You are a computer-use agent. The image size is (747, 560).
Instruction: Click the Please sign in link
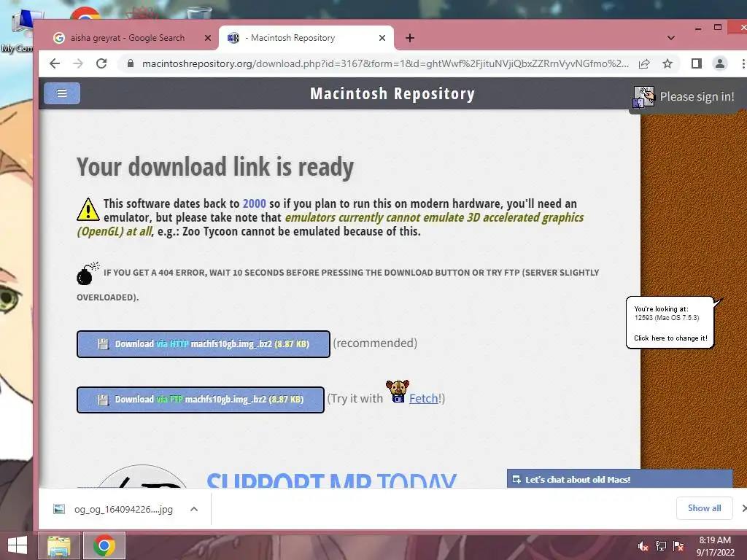click(697, 97)
